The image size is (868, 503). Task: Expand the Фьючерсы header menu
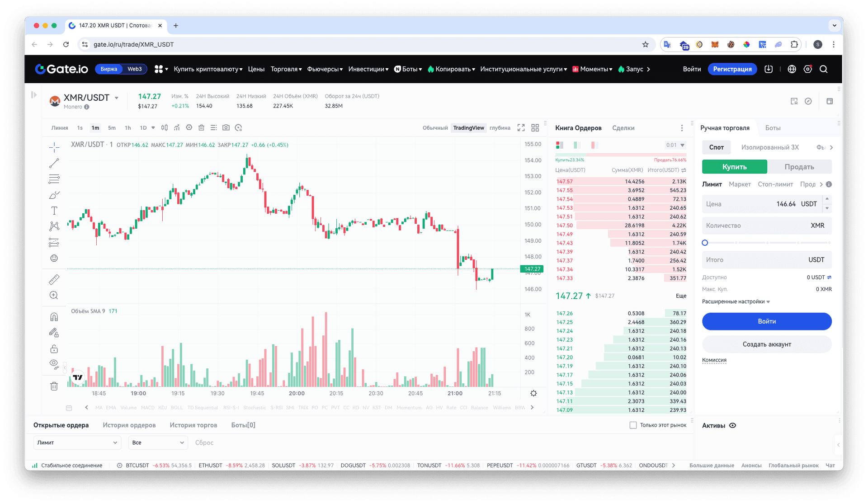point(325,69)
